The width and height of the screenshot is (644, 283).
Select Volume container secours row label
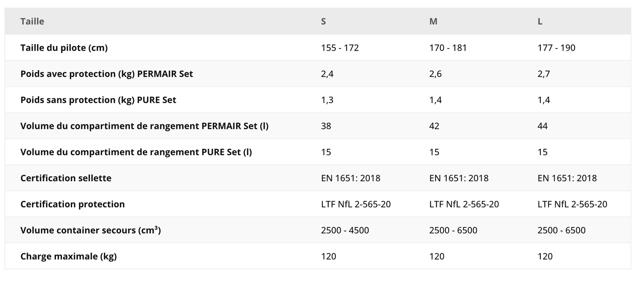tap(90, 230)
